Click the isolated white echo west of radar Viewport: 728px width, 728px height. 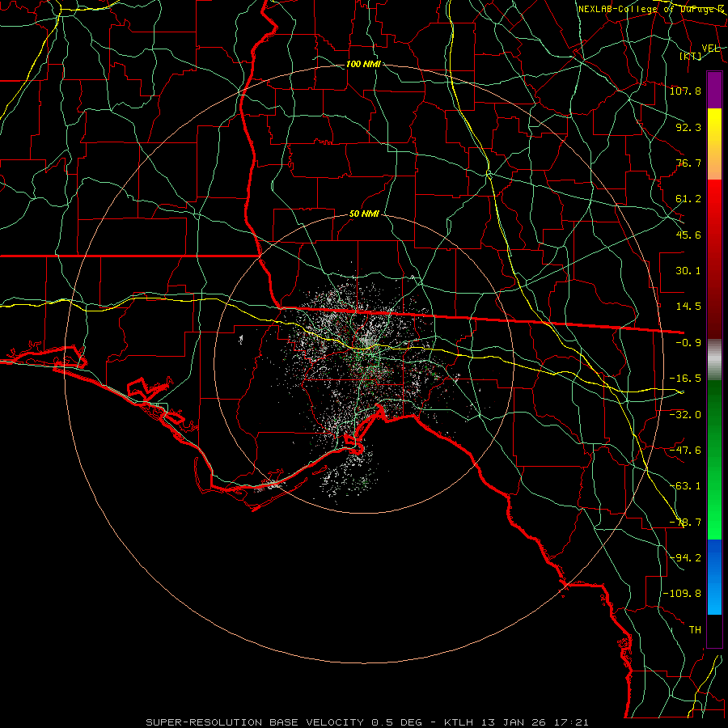coord(240,340)
